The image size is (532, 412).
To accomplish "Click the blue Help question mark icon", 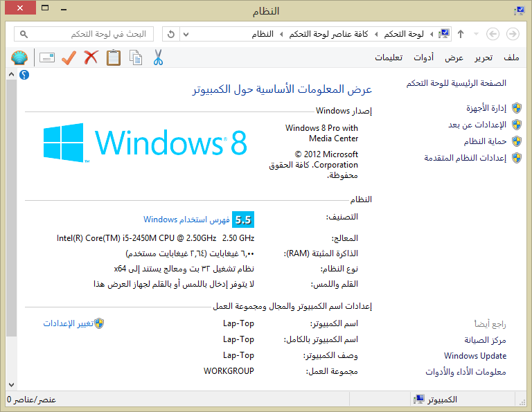I will click(x=24, y=75).
